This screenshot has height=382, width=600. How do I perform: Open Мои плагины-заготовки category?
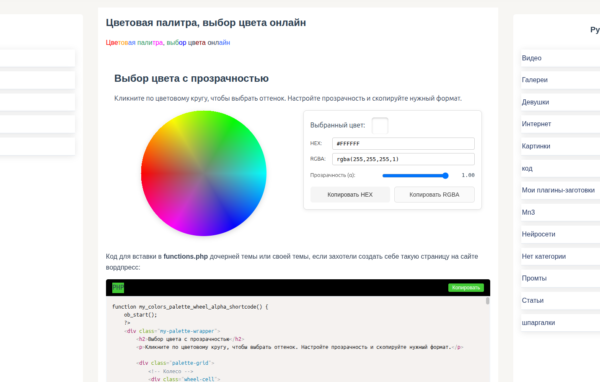click(558, 190)
